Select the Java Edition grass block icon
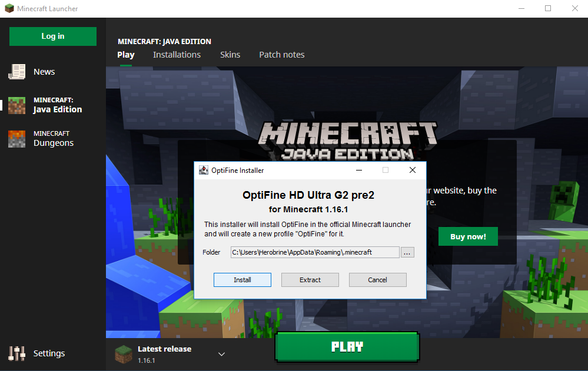588x371 pixels. 17,105
